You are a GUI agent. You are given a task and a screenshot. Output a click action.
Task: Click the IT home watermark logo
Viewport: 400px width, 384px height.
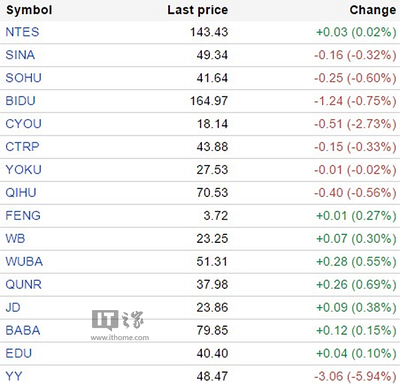coord(120,325)
